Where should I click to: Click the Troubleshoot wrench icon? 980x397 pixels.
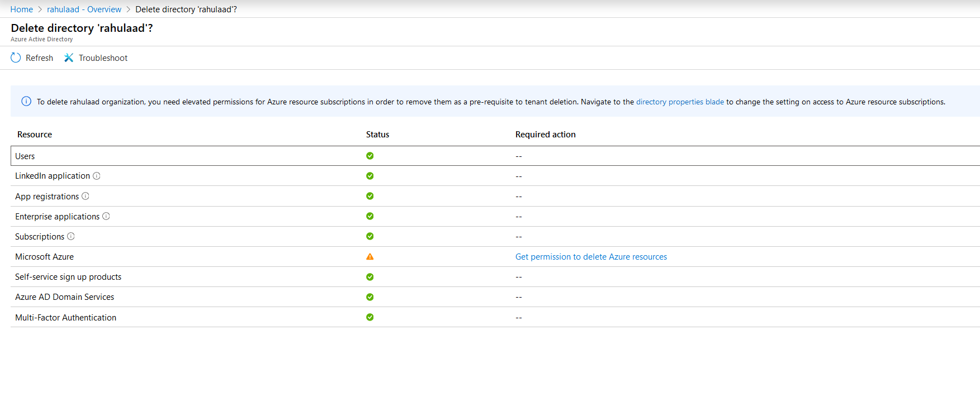pyautogui.click(x=69, y=58)
